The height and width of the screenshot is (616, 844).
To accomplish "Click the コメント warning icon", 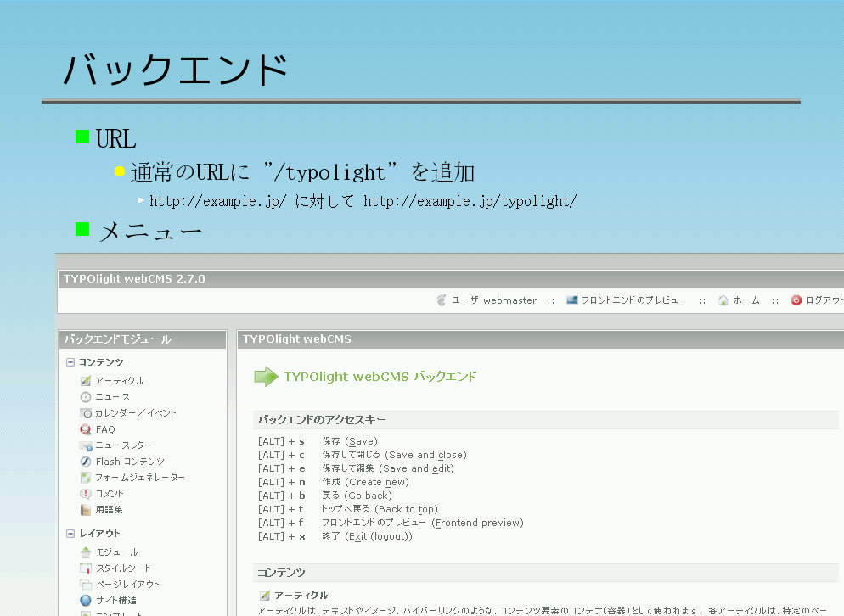I will tap(86, 493).
